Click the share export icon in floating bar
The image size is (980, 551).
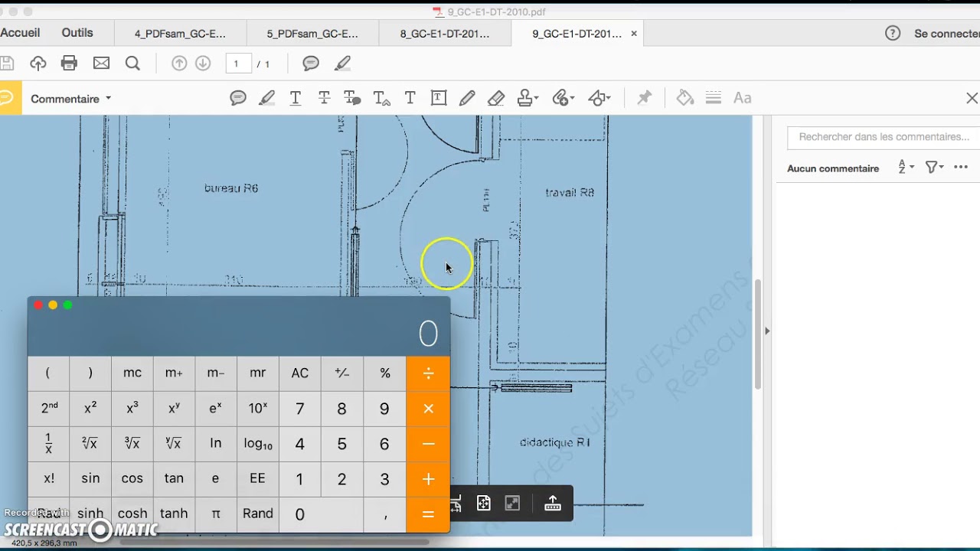[553, 504]
